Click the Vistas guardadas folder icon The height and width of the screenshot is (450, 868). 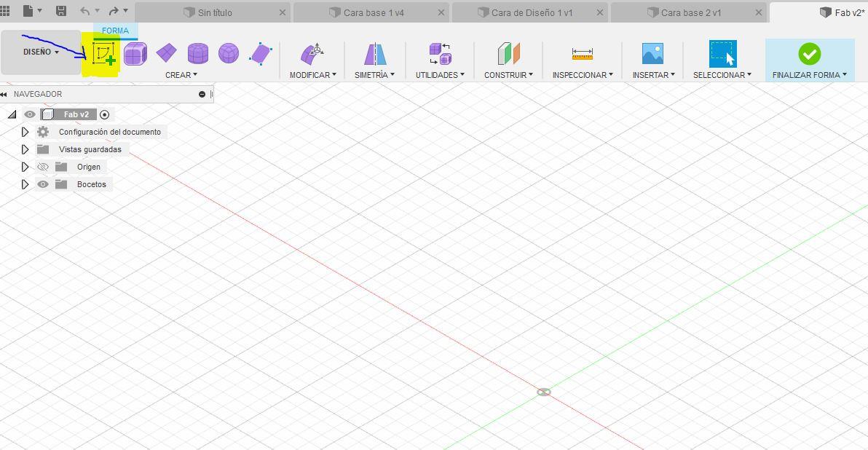click(x=43, y=149)
